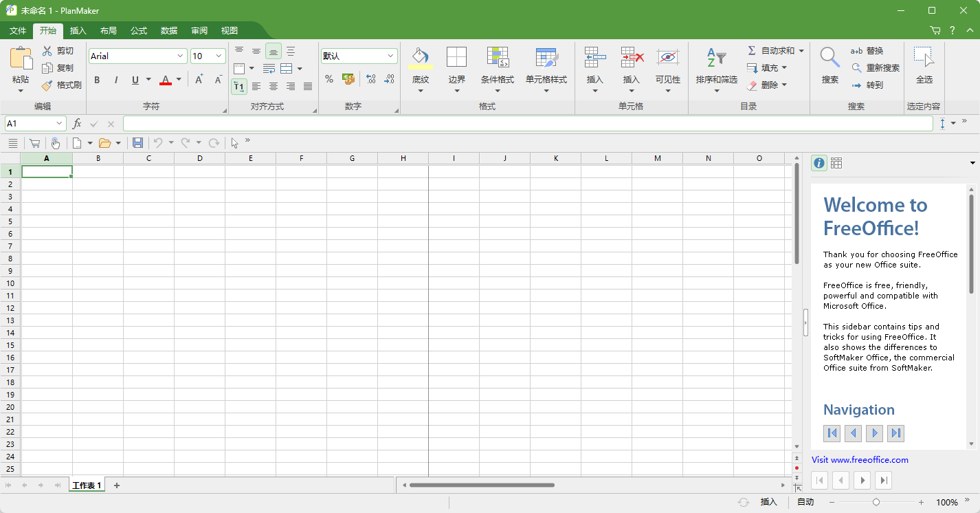The height and width of the screenshot is (513, 980).
Task: Toggle bold formatting
Action: [x=97, y=80]
